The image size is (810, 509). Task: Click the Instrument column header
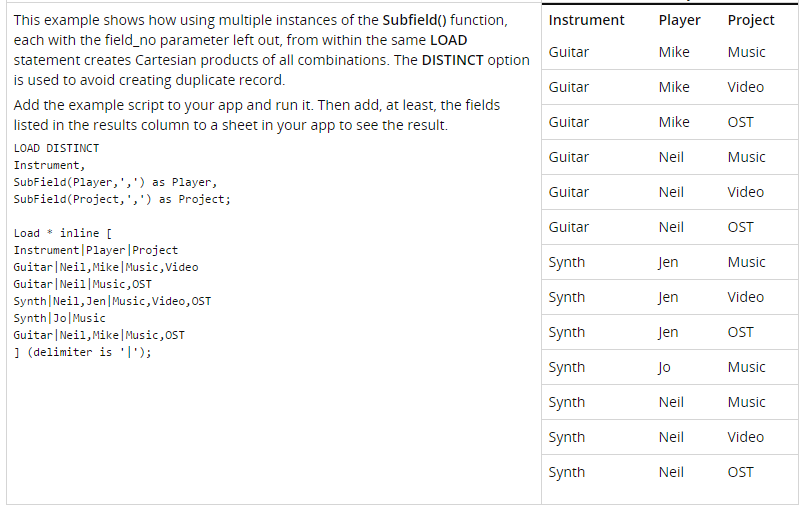586,20
